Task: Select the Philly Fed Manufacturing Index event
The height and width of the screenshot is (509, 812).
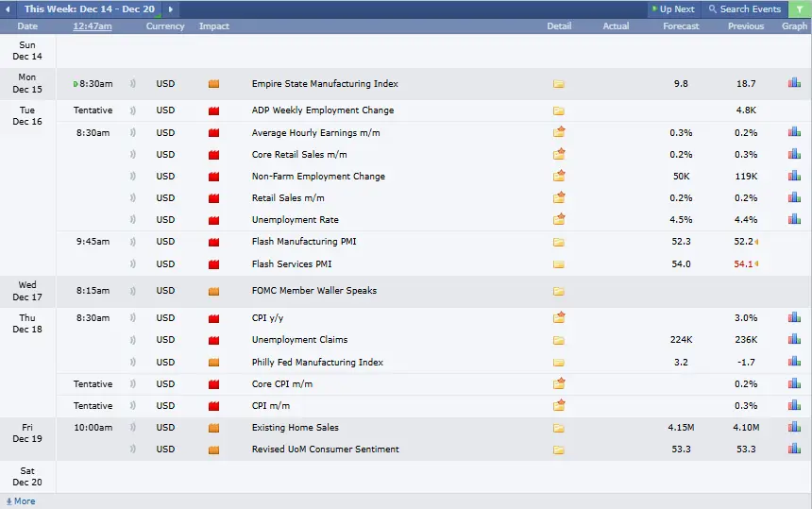Action: pyautogui.click(x=317, y=362)
